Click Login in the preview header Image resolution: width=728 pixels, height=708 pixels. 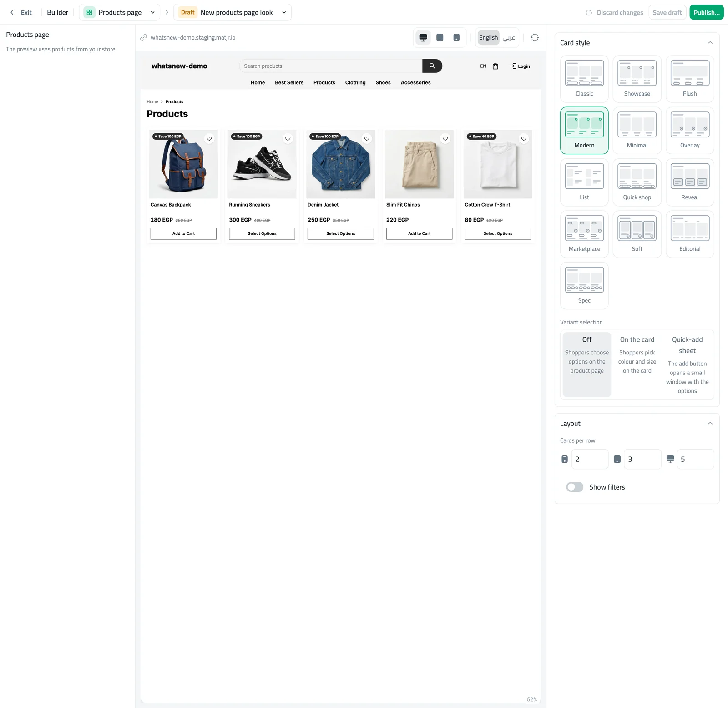point(520,66)
